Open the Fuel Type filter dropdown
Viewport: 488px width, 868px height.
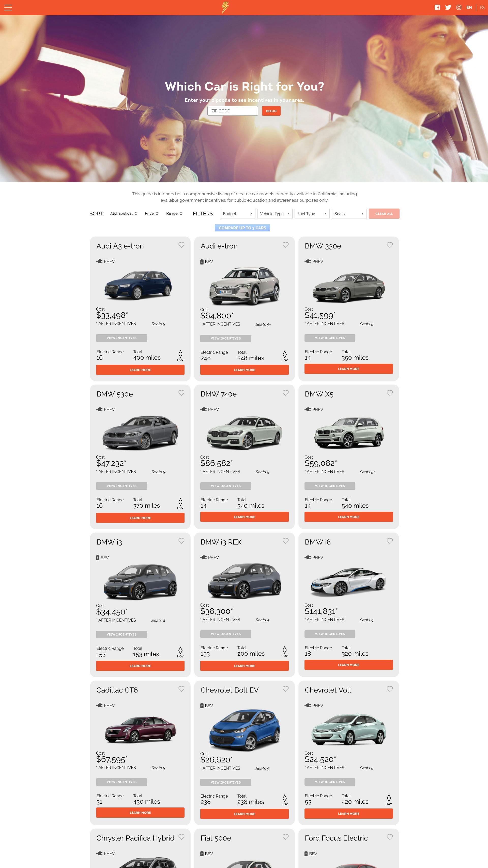pyautogui.click(x=312, y=214)
